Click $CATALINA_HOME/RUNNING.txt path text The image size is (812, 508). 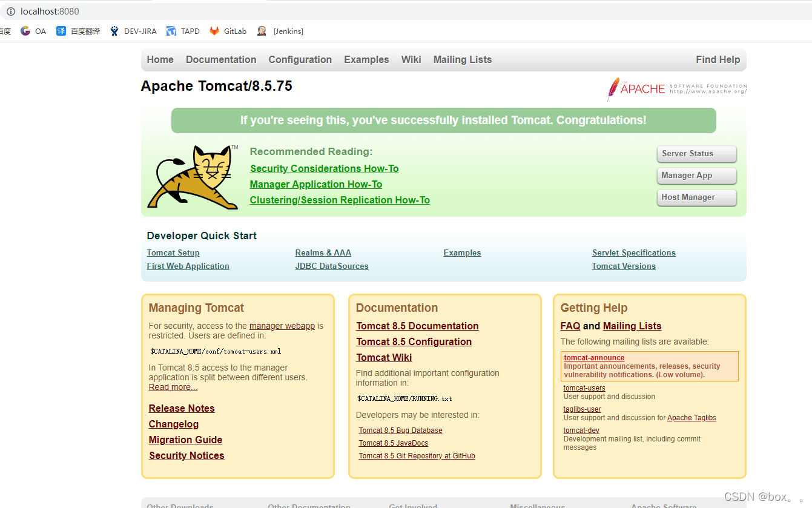(405, 398)
